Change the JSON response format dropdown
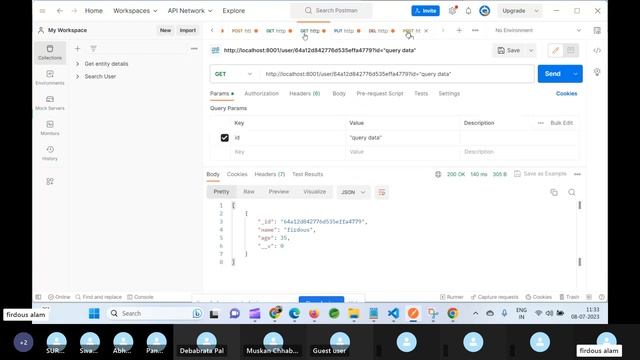 [x=353, y=192]
